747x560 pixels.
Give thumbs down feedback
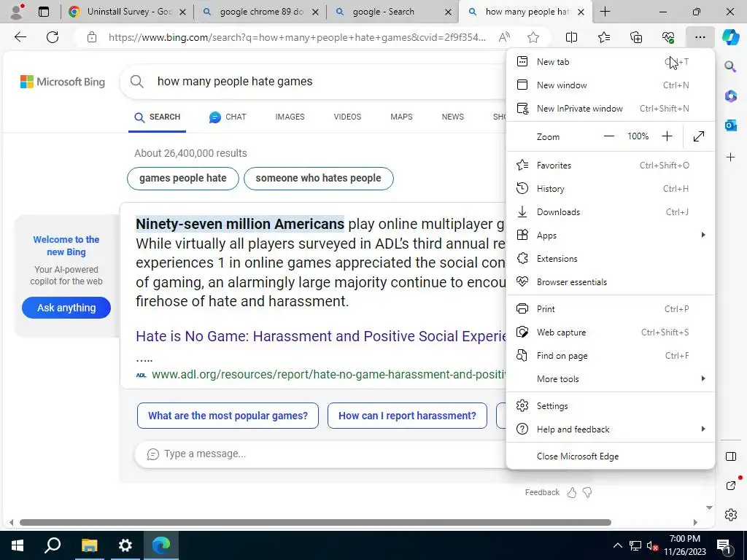[x=587, y=492]
